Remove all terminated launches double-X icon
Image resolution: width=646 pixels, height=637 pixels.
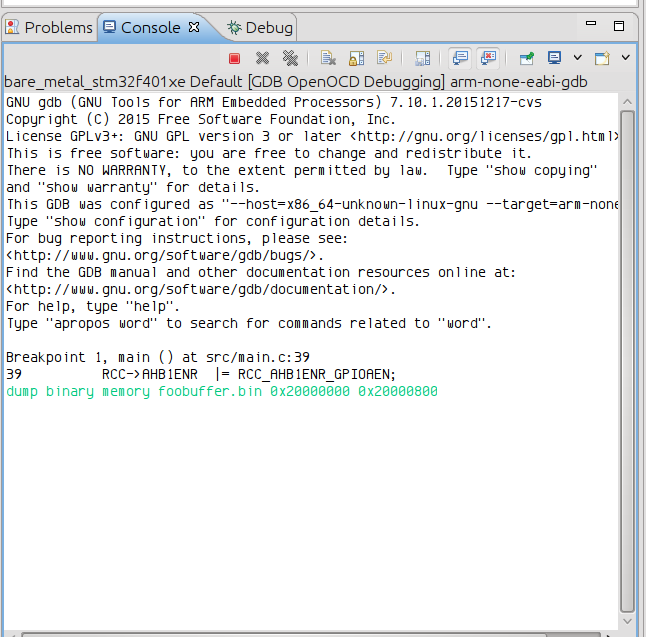290,59
